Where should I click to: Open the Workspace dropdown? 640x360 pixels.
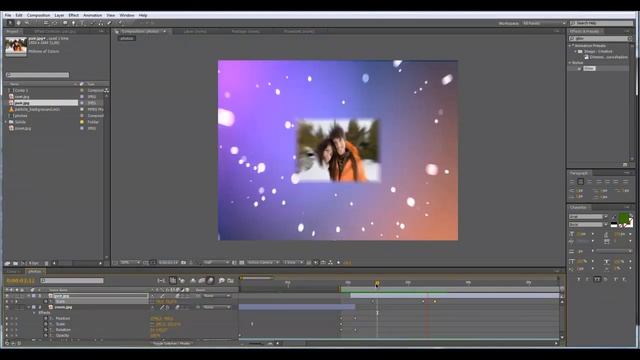click(544, 23)
